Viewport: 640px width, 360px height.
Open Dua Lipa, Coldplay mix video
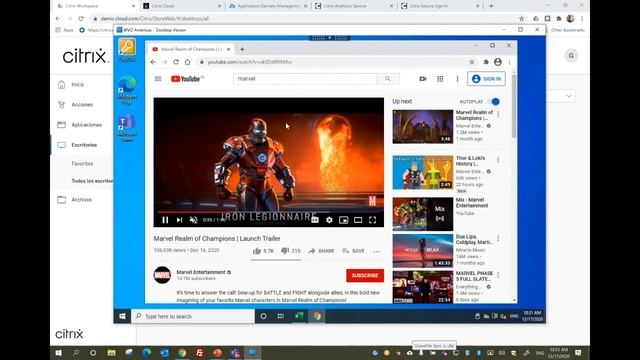422,251
